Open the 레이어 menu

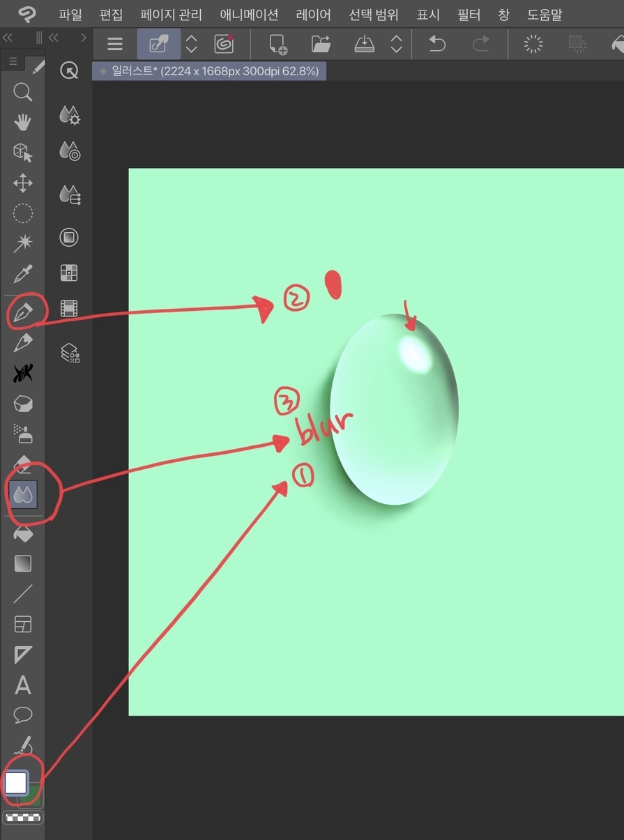pos(313,15)
